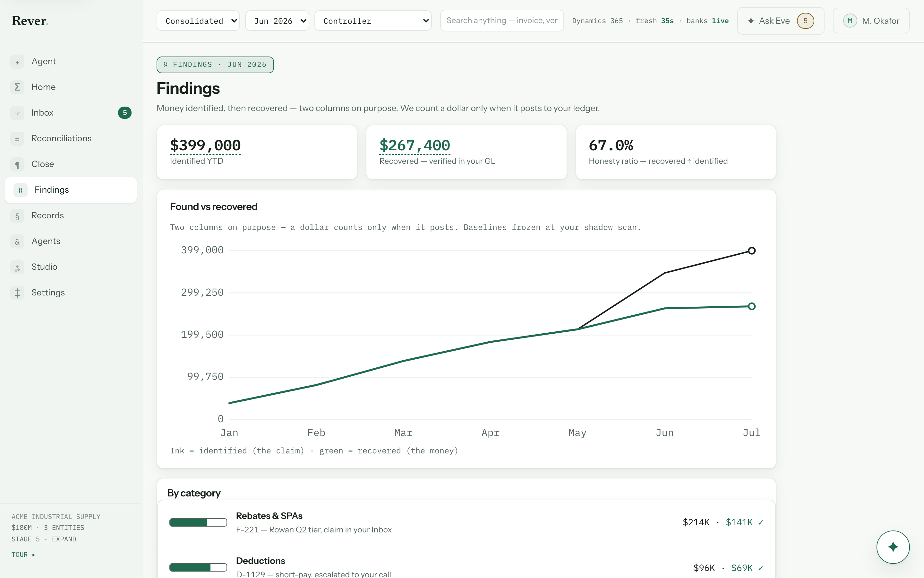
Task: Click the Ask Eve button
Action: [x=781, y=21]
